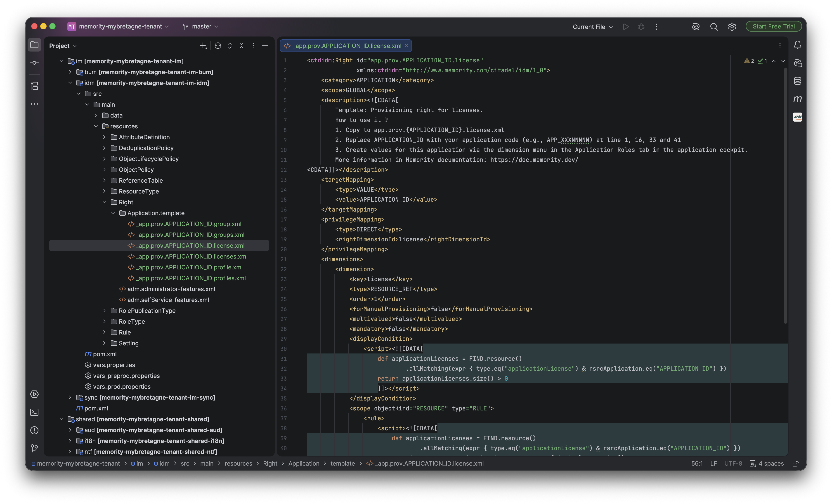Click the Right breadcrumb in navigation bar

(x=270, y=464)
